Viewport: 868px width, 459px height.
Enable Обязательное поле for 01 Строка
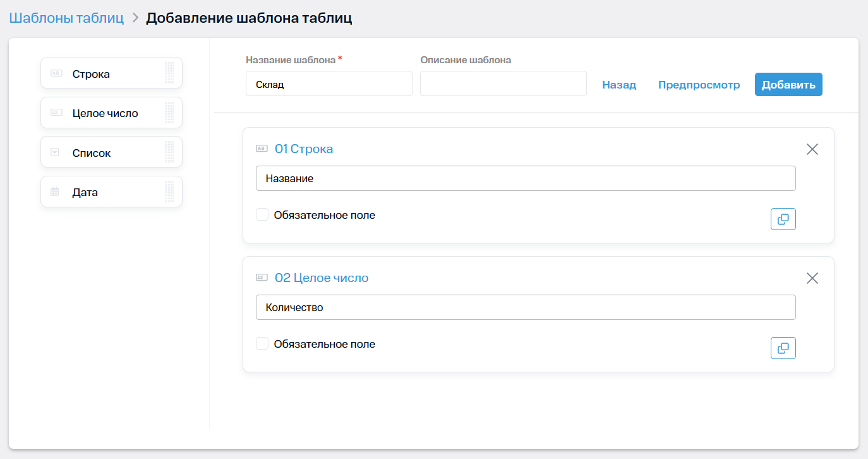pos(262,215)
